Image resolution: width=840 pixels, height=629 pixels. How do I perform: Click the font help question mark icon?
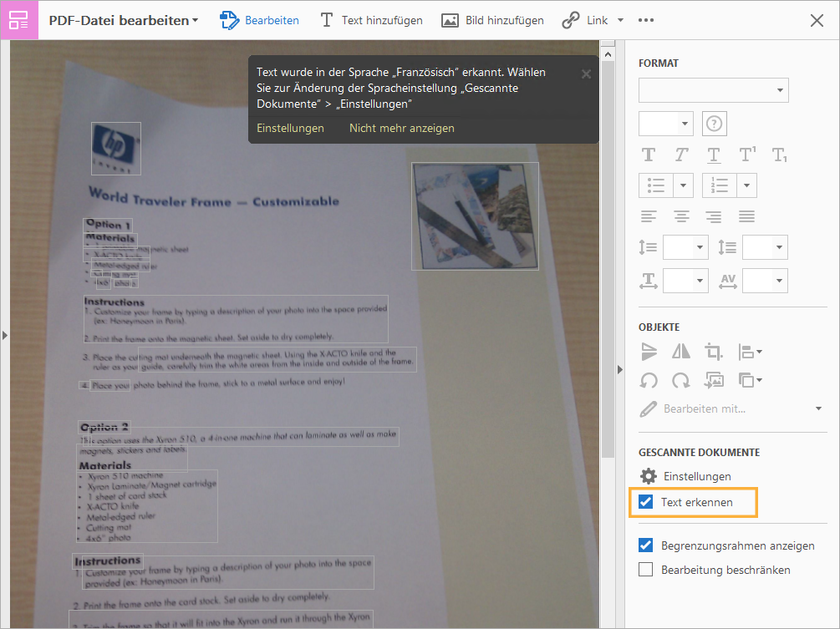[714, 124]
